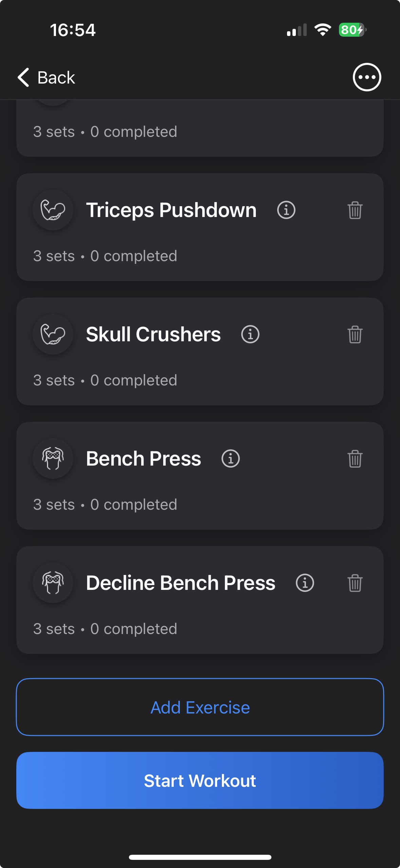Tap the Skull Crushers arm muscle icon

[53, 334]
